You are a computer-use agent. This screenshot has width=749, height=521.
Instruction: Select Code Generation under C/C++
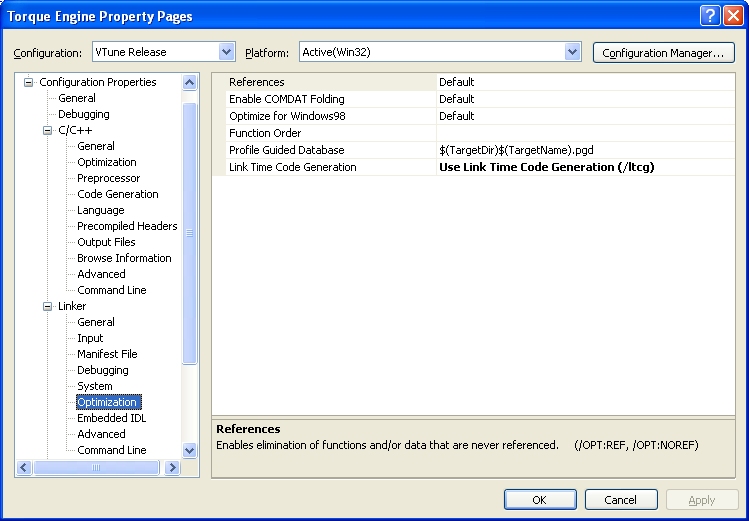[117, 194]
